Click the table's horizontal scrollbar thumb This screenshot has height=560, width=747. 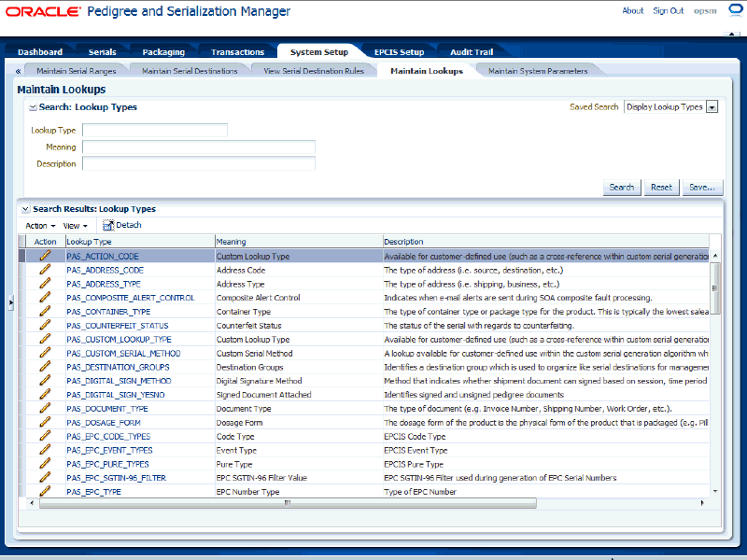288,503
